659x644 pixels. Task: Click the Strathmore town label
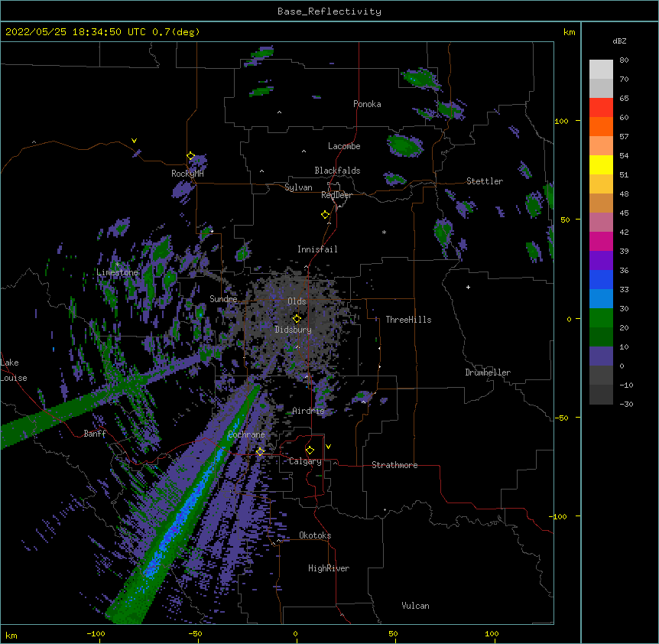click(x=394, y=465)
